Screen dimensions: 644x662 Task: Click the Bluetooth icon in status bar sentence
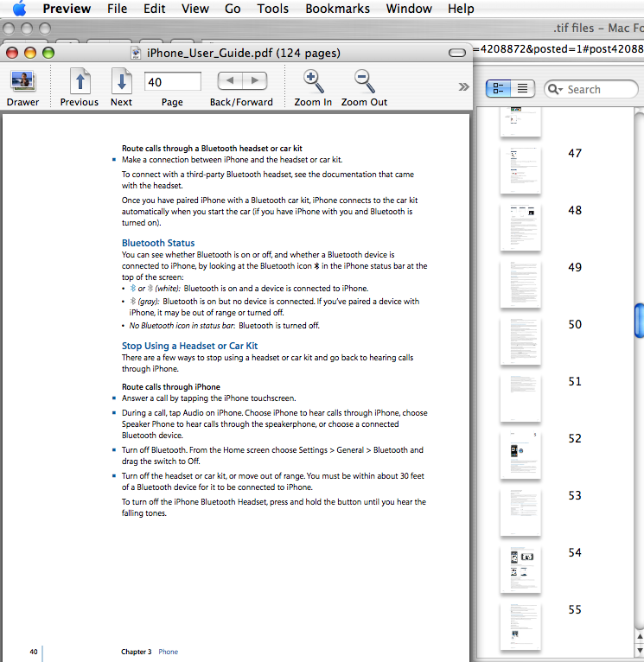tap(316, 266)
